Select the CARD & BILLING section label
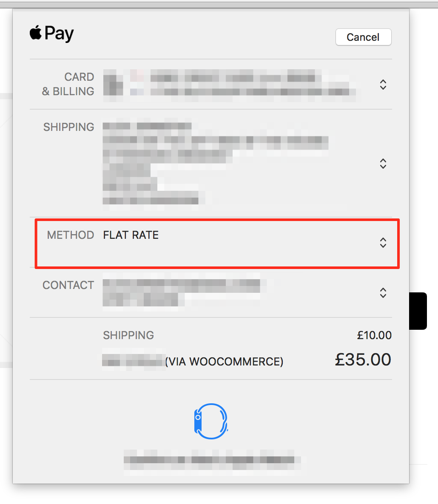438x504 pixels. pos(69,84)
